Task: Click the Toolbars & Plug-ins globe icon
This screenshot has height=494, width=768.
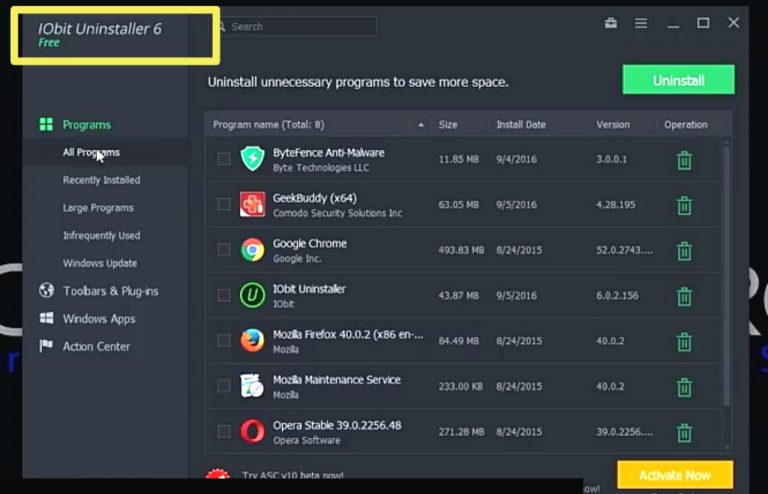Action: coord(46,290)
